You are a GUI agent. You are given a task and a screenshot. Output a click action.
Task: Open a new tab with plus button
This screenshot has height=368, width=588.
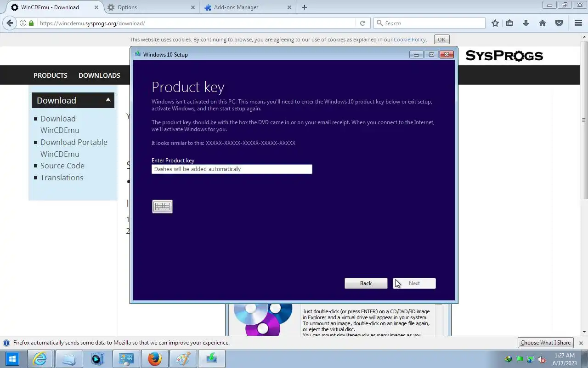click(x=305, y=7)
